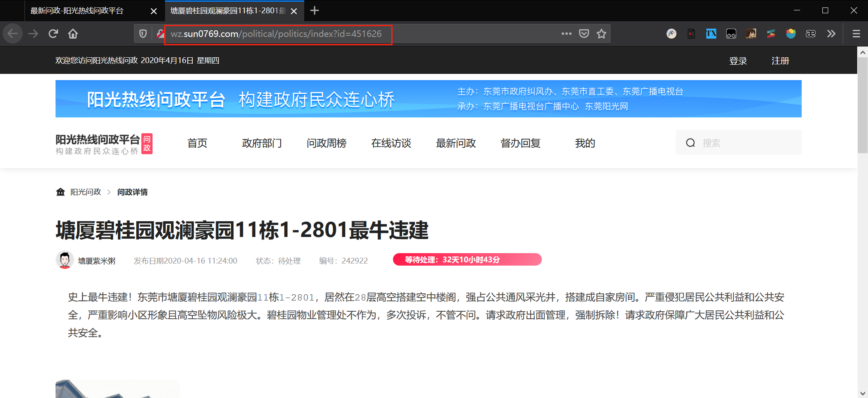The height and width of the screenshot is (398, 868).
Task: Open the Firefox hamburger menu
Action: (x=856, y=34)
